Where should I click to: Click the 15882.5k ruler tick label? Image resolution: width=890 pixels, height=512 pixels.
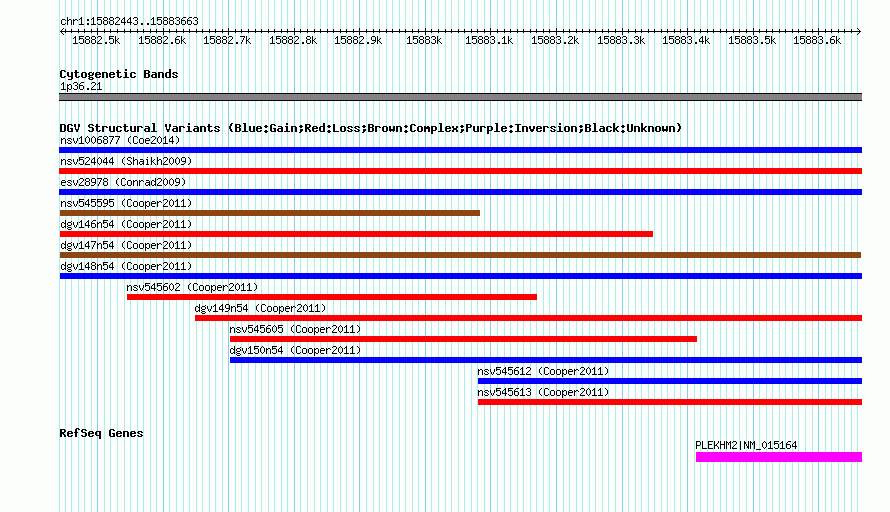tap(96, 40)
